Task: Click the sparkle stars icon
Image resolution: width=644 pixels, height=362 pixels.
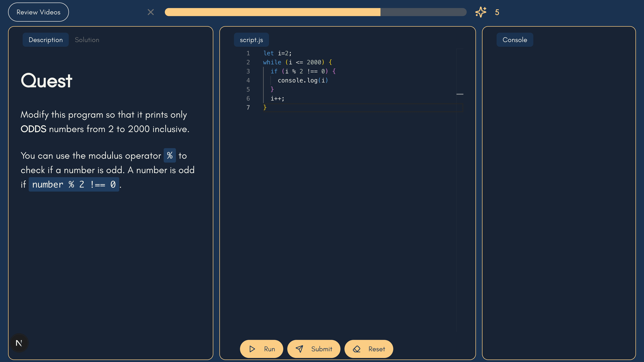Action: 481,12
